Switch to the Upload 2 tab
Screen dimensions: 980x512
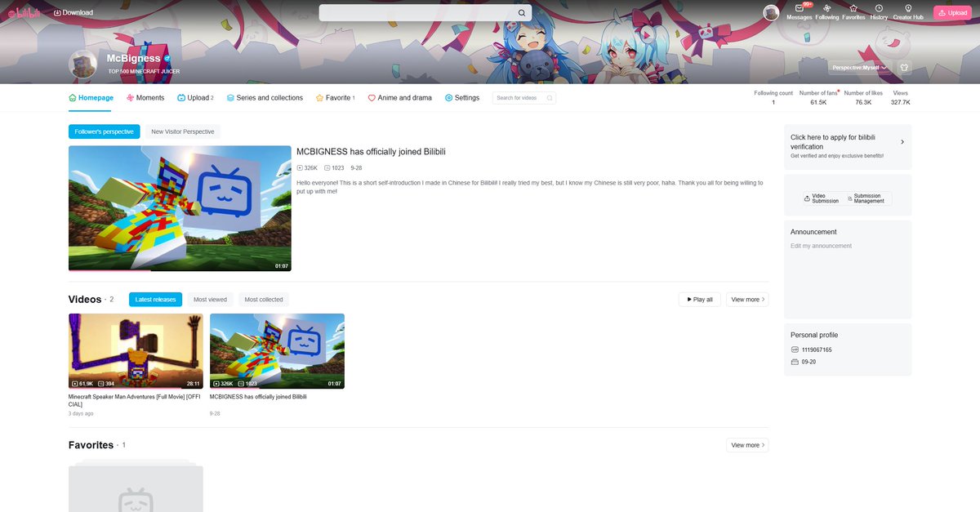pyautogui.click(x=195, y=98)
